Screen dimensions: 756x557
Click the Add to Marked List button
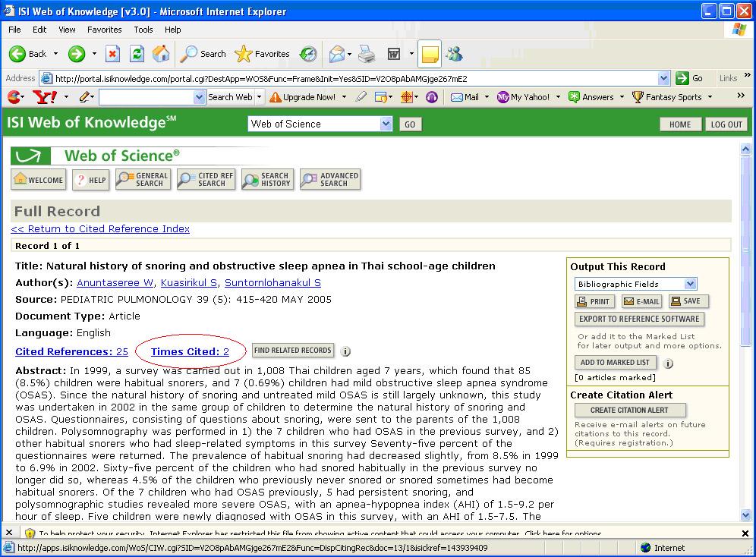616,362
